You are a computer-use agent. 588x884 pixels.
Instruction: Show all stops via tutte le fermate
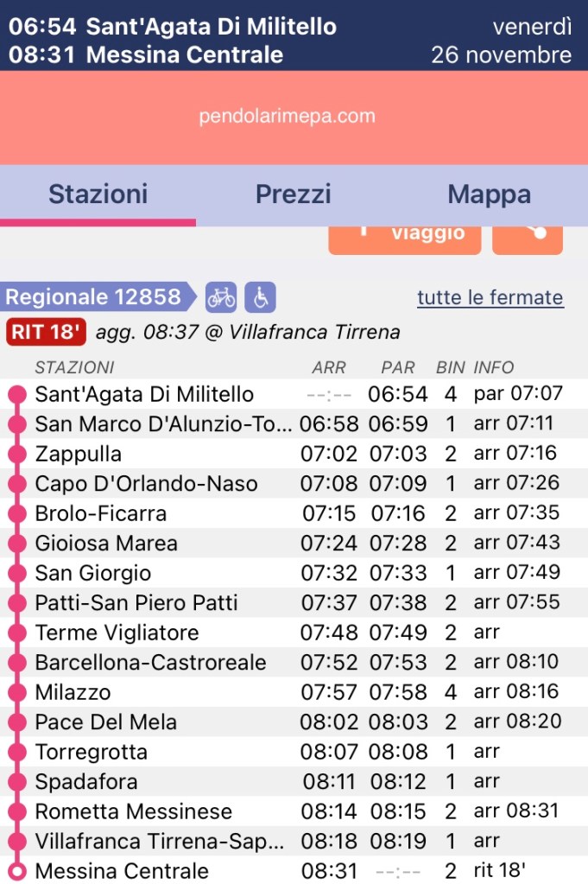coord(490,298)
